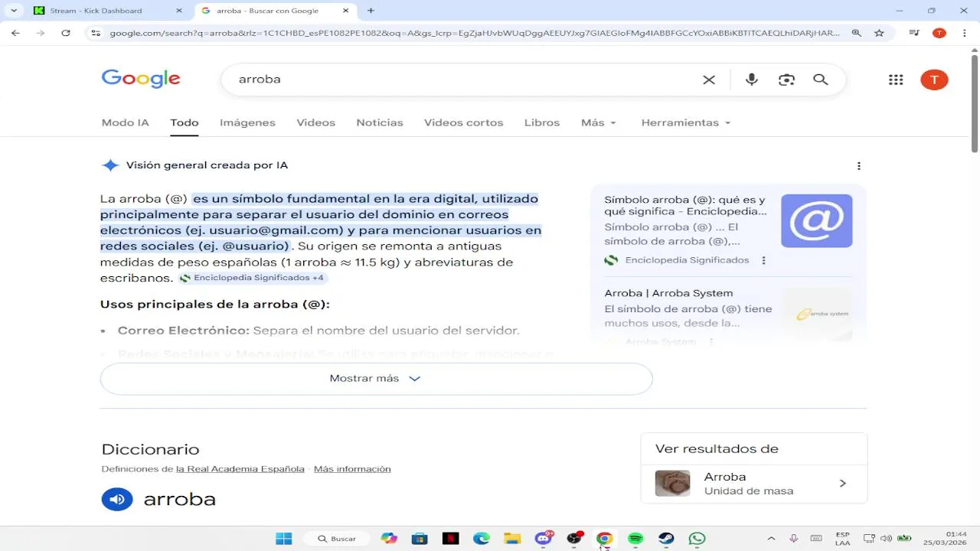
Task: Open the zoom magnifier icon in the address bar
Action: [x=857, y=33]
